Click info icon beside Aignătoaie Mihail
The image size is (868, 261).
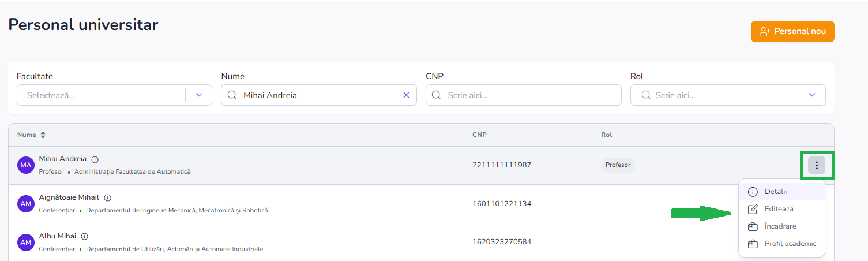point(108,197)
